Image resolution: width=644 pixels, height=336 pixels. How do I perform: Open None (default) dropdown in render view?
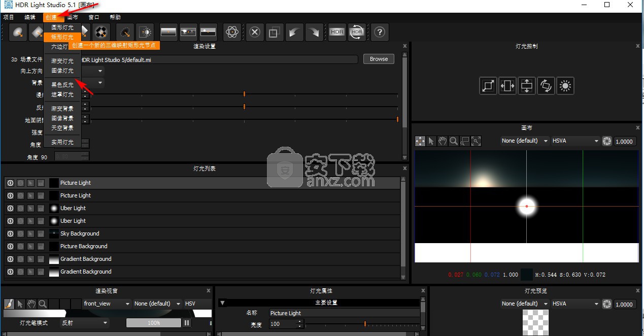157,304
